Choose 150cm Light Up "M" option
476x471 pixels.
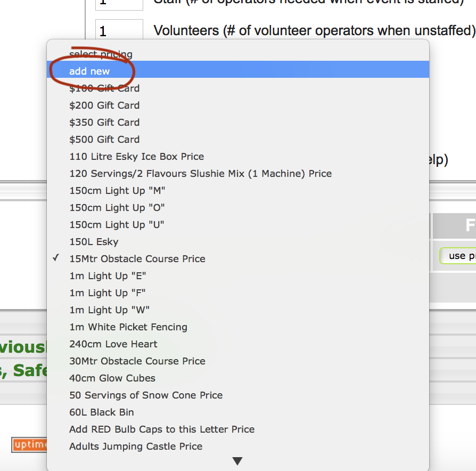(x=117, y=191)
